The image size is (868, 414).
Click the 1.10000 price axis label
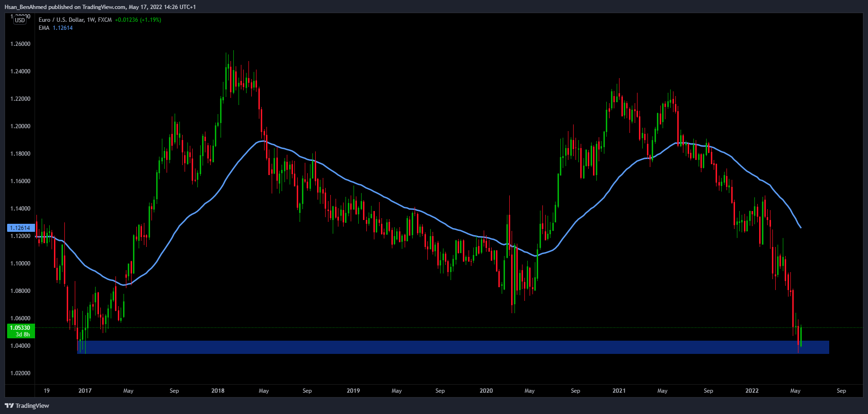point(20,264)
